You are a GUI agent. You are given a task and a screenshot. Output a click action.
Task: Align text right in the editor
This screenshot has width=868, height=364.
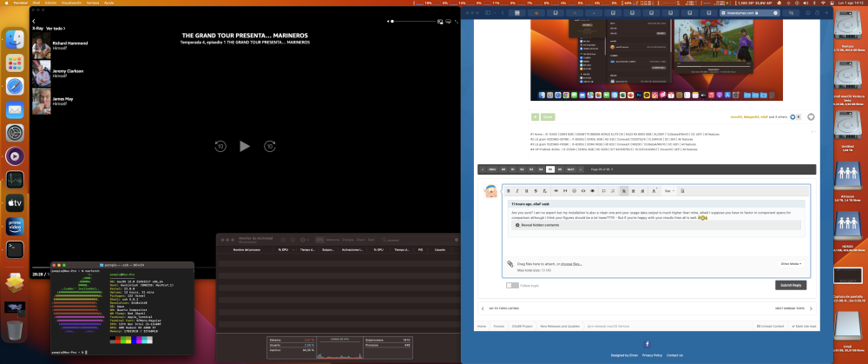click(x=642, y=190)
